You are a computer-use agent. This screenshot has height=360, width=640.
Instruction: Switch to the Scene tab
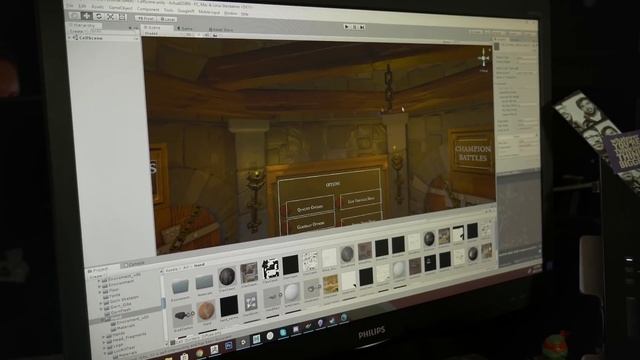pos(155,27)
